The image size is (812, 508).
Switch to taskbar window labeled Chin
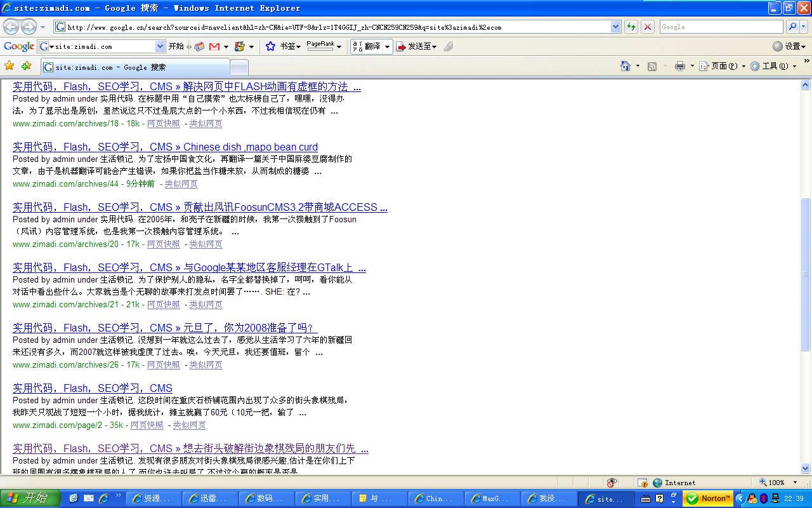[x=436, y=498]
